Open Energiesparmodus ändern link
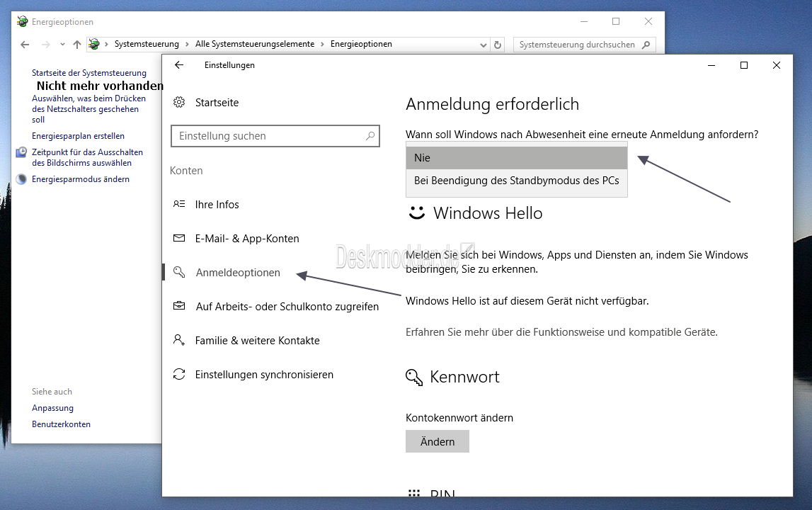Screen dimensions: 812x510 tap(80, 179)
